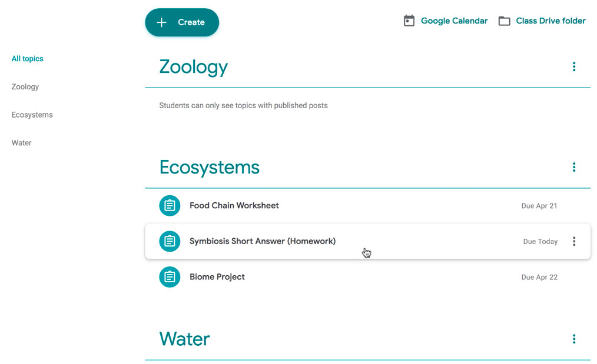Open the Ecosystems topic heading
597x364 pixels.
(x=210, y=168)
